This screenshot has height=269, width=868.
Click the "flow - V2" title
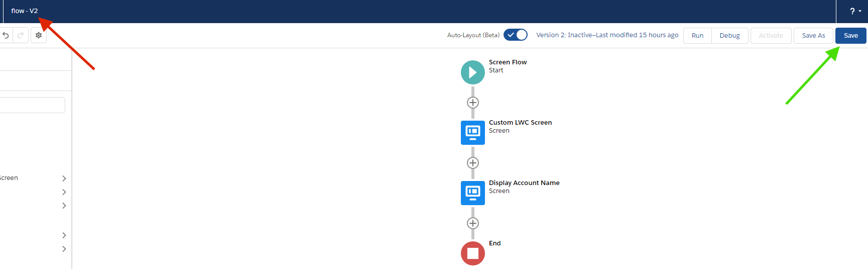click(24, 11)
